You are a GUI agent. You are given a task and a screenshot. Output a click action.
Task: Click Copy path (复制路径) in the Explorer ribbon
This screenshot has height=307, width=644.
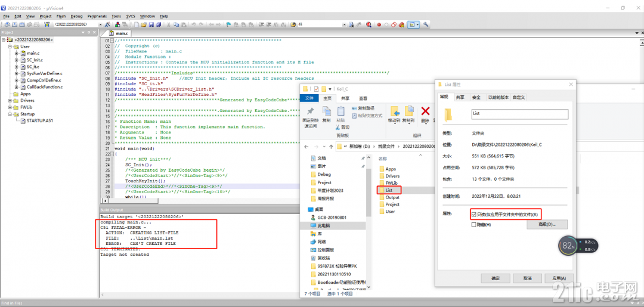pos(363,108)
